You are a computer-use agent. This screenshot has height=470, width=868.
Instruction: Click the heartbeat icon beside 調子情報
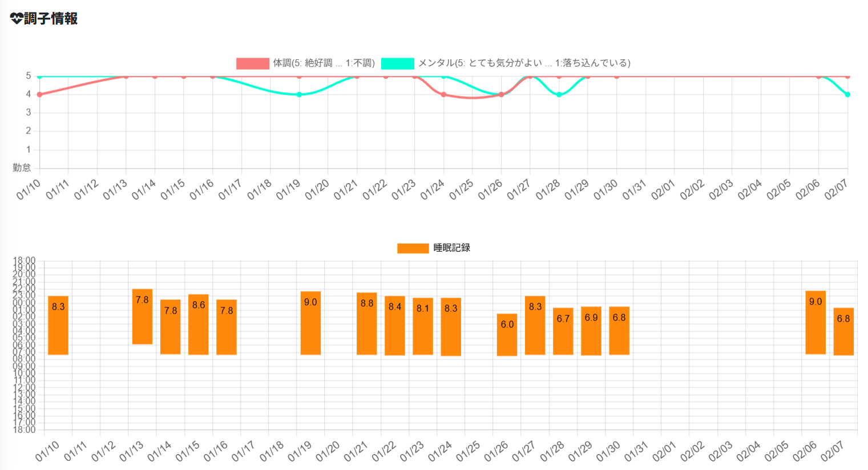(x=16, y=19)
